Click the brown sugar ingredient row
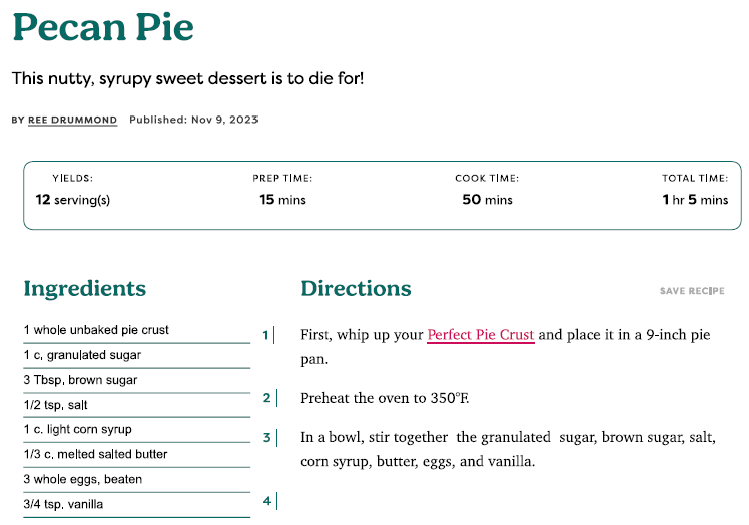The width and height of the screenshot is (749, 525). click(x=137, y=380)
